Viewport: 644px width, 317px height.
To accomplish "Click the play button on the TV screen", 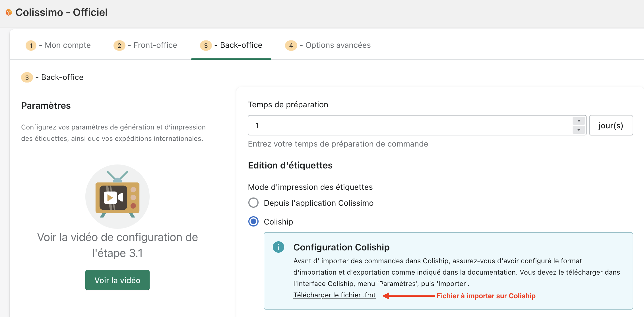I will tap(110, 197).
